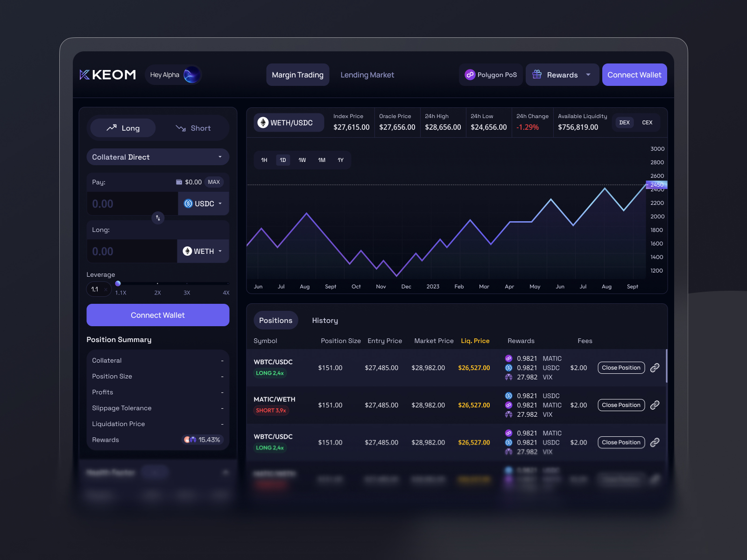Click the Ethereum icon in WETH/USDC pair
The width and height of the screenshot is (747, 560).
[x=263, y=123]
